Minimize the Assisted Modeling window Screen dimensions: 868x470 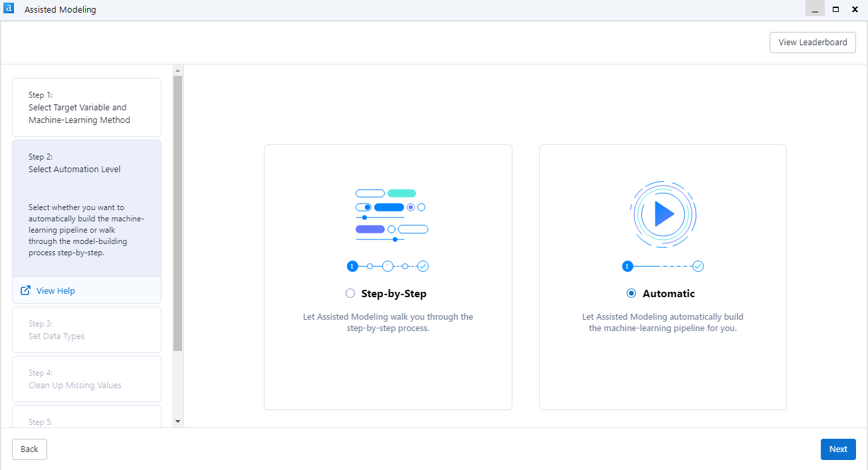815,9
